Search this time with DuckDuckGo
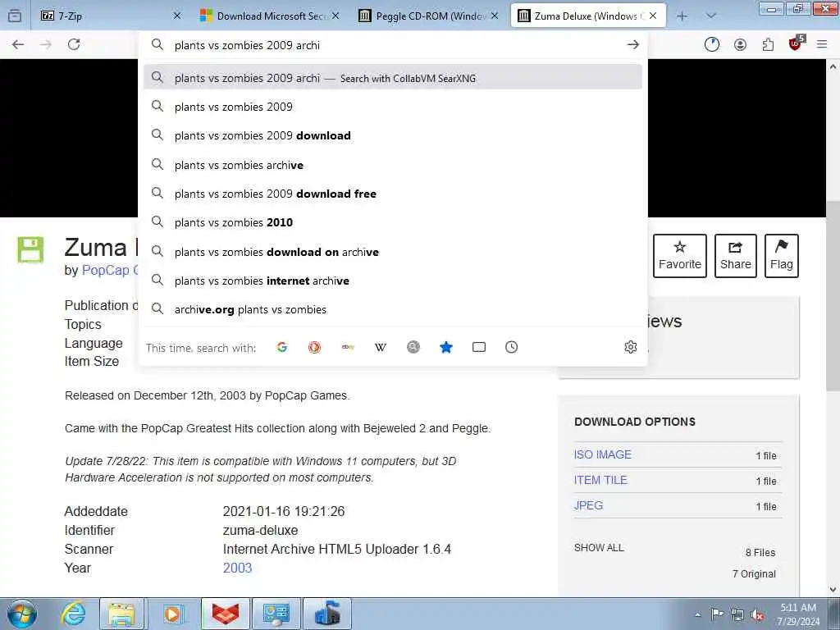Screen dimensions: 840x630 (314, 347)
